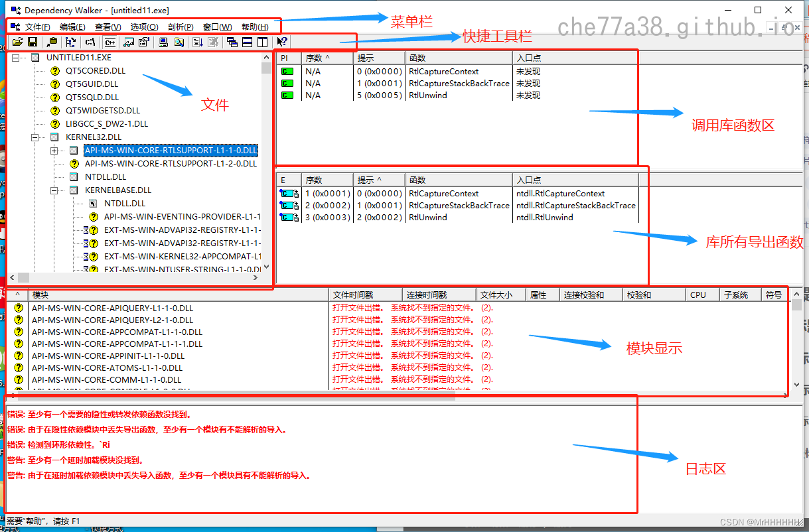The height and width of the screenshot is (532, 809).
Task: Open the 剖析(P) menu
Action: [181, 27]
